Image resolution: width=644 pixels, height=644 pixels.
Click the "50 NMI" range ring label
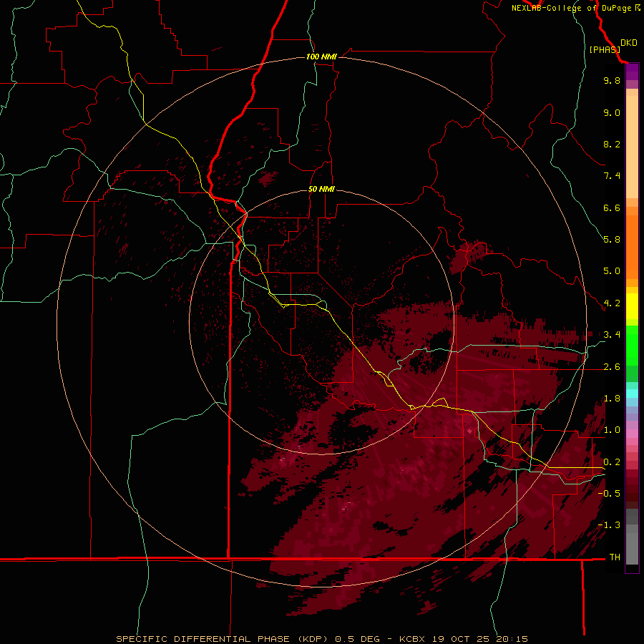point(321,189)
